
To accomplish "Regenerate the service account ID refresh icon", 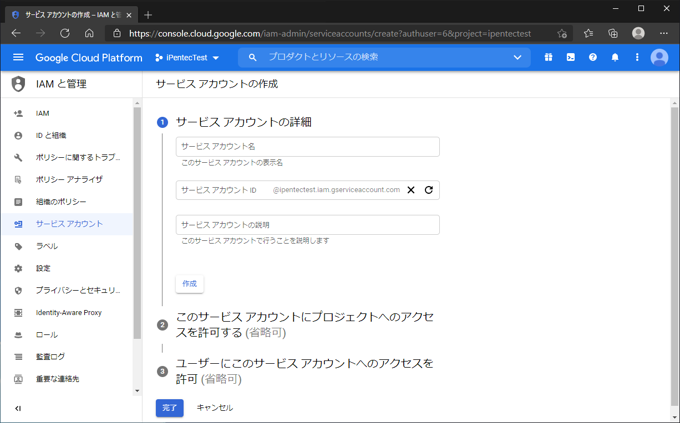I will tap(428, 190).
